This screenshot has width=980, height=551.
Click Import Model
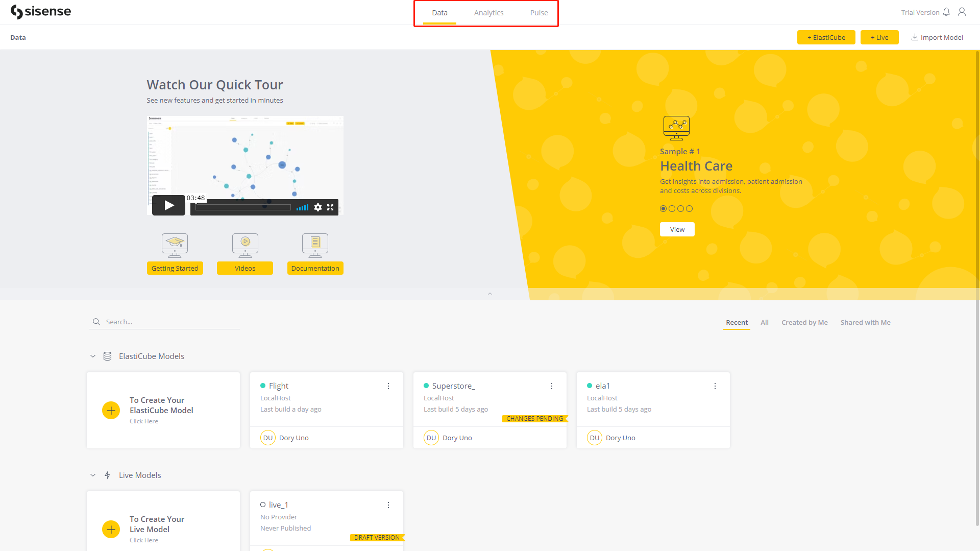pyautogui.click(x=937, y=37)
